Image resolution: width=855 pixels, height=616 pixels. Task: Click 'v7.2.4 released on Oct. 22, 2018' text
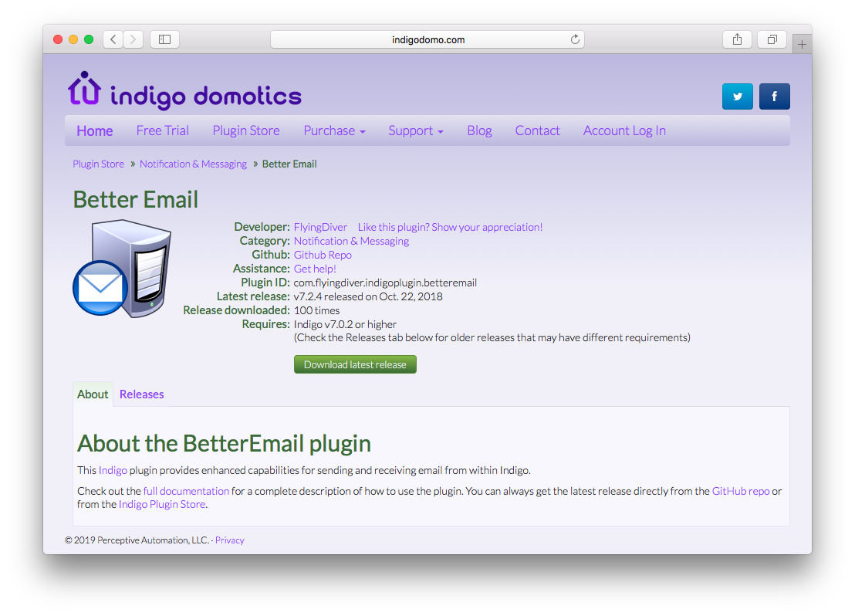pos(368,297)
